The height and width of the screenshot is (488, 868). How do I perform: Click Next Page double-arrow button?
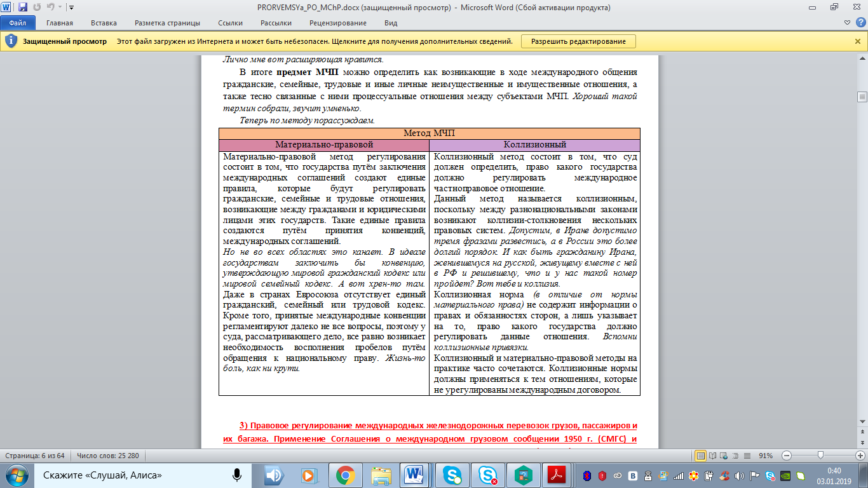tap(862, 442)
